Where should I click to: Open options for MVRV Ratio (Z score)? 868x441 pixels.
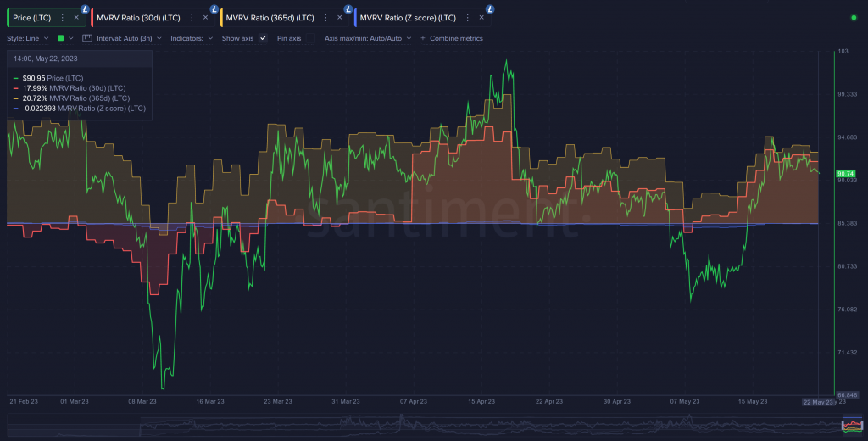coord(468,17)
